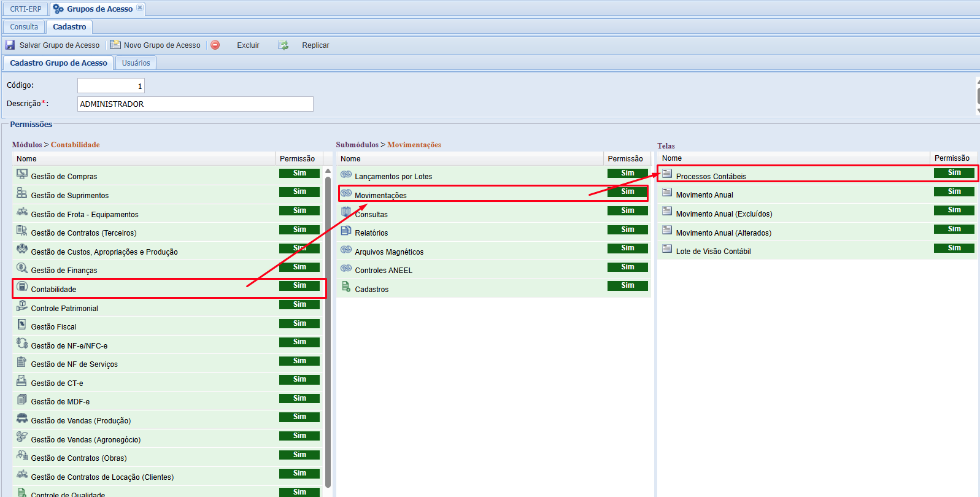Click the Gestão de Suprimentos module icon

click(22, 193)
